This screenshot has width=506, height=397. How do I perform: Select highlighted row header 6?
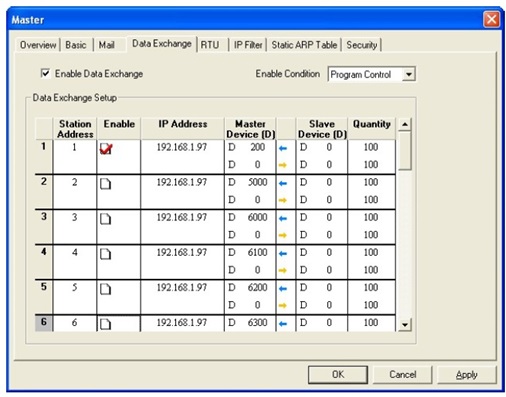click(44, 323)
